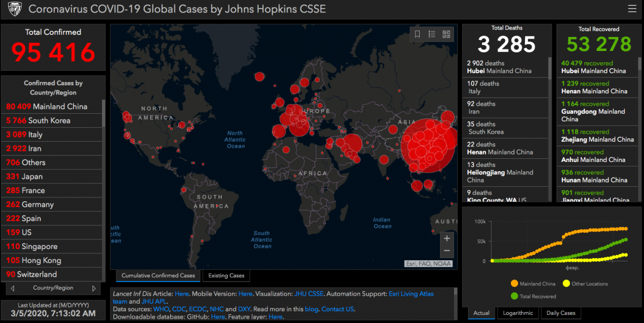Open the Mobile Version Here link
Screen dimensions: 644x323
(245, 294)
